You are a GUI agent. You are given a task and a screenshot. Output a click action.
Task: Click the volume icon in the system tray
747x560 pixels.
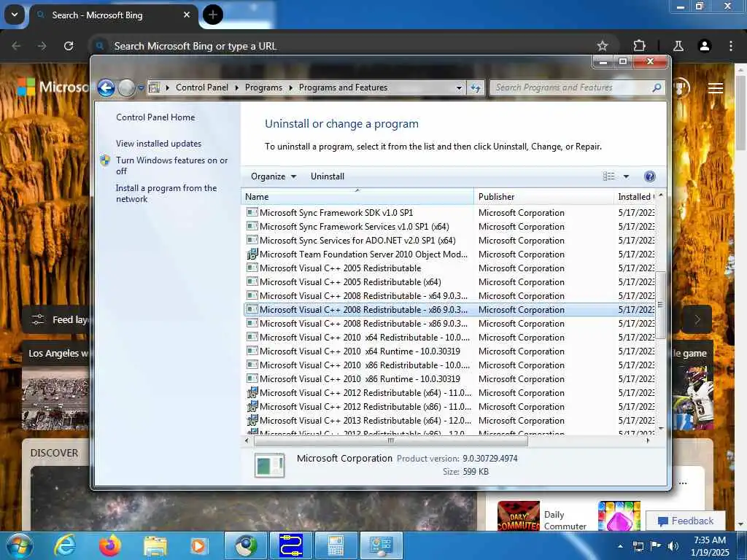[x=673, y=546]
